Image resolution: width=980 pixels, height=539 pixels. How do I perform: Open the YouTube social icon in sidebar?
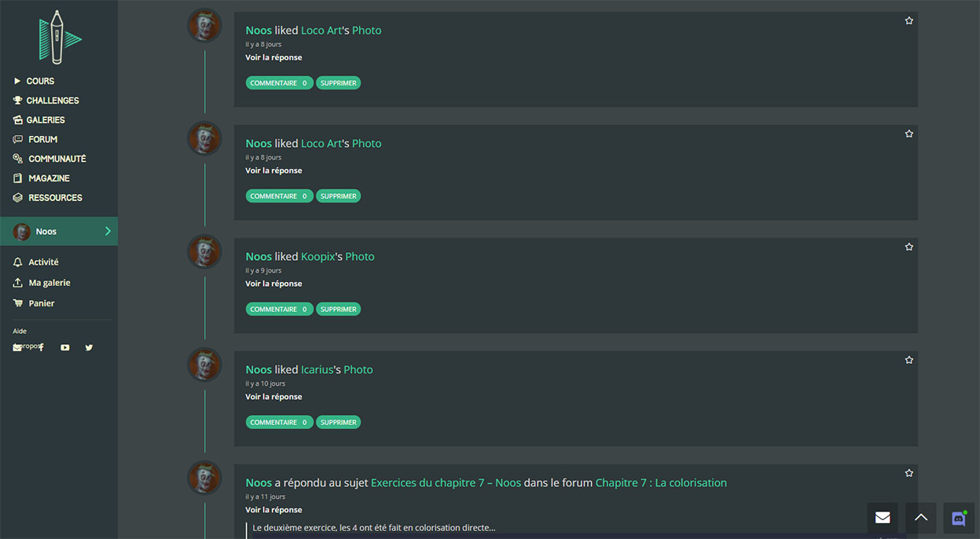(65, 347)
